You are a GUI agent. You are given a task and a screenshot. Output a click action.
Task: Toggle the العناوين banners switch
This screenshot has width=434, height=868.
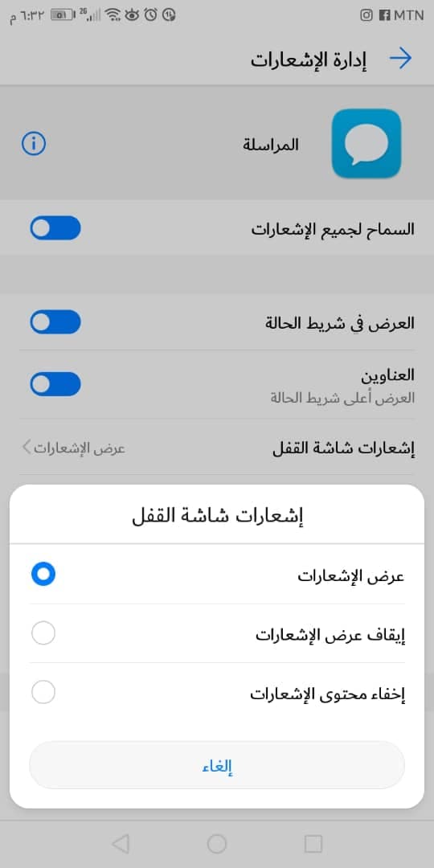pyautogui.click(x=55, y=384)
